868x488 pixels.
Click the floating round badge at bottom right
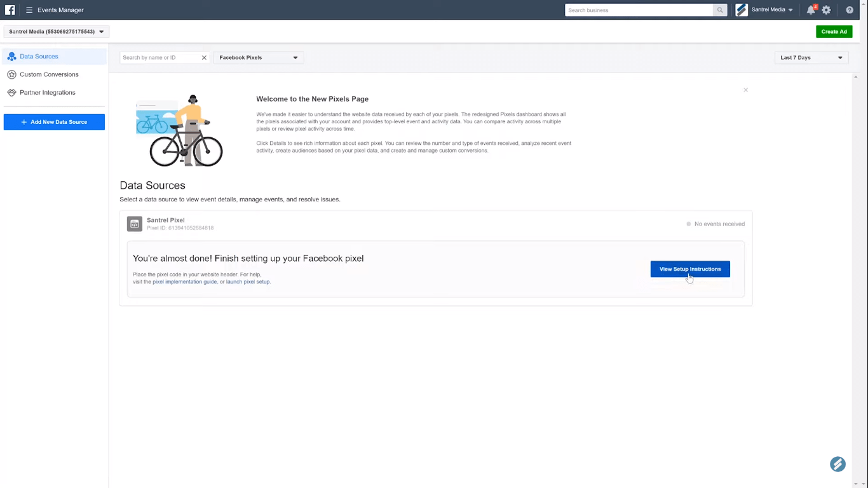click(x=837, y=464)
